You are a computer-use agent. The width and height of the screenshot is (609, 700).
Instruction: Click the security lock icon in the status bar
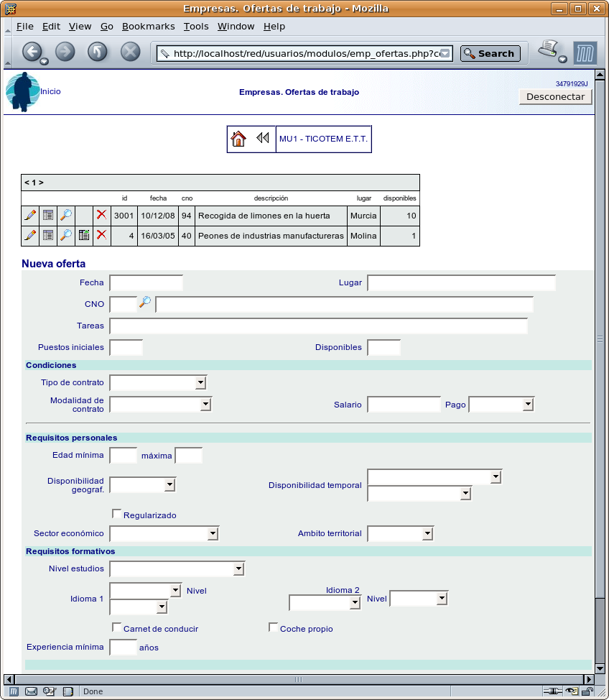(x=587, y=691)
